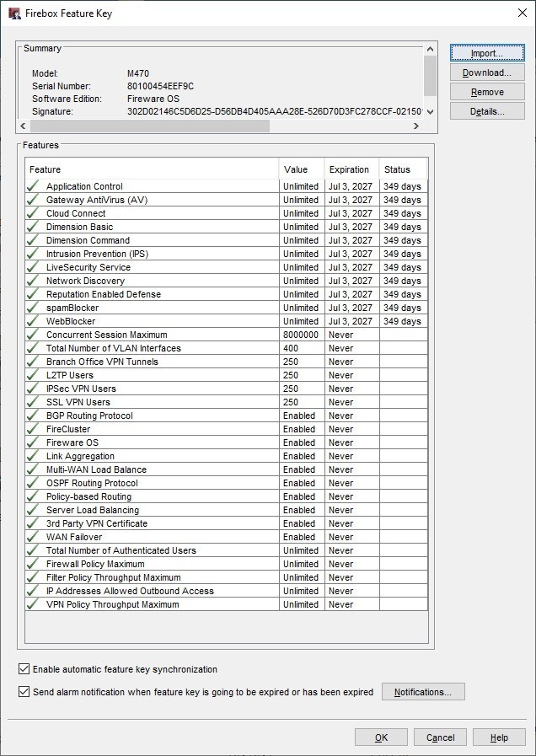The height and width of the screenshot is (756, 536).
Task: Select the Filter Policy Throughput Maximum row
Action: point(227,577)
